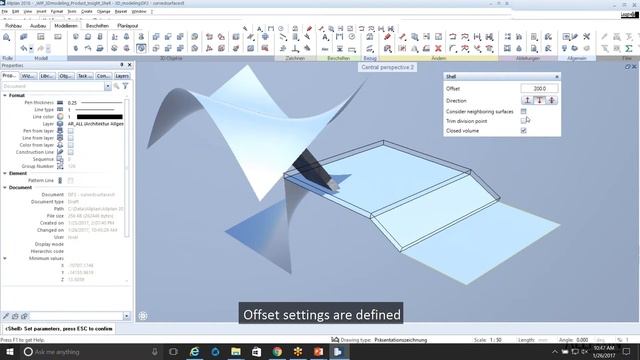Viewport: 640px width, 360px height.
Task: Click the Windows Start button
Action: coord(9,351)
